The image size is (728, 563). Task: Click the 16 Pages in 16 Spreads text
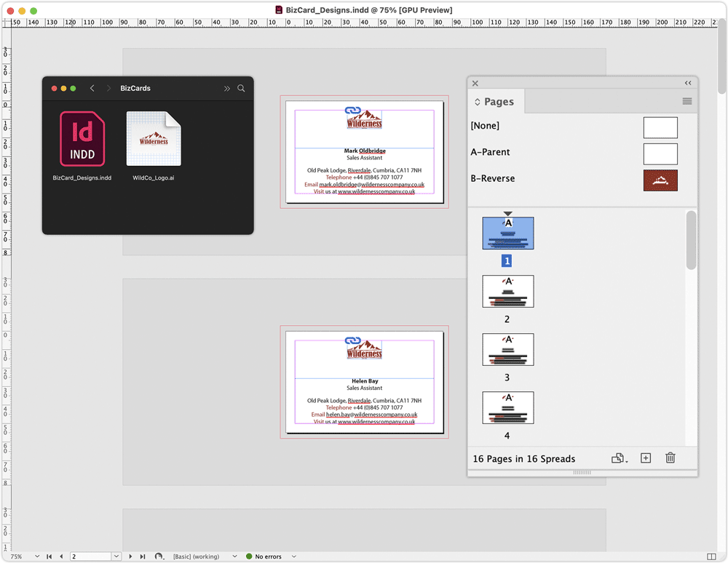pos(523,459)
